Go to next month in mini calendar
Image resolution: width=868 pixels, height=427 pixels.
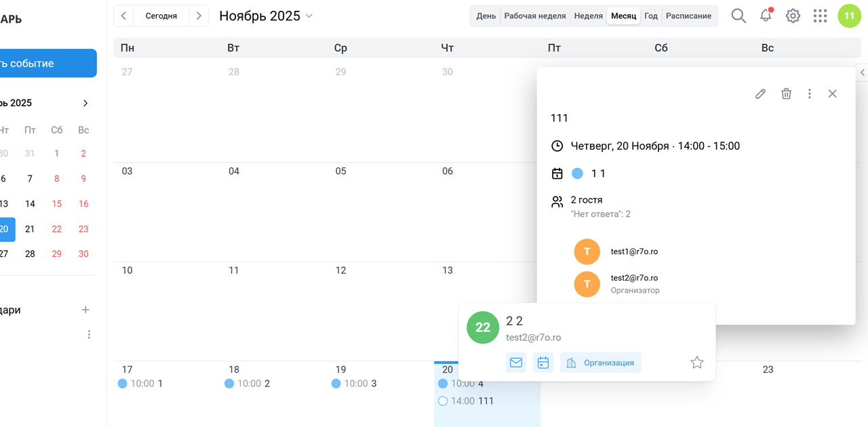tap(85, 103)
